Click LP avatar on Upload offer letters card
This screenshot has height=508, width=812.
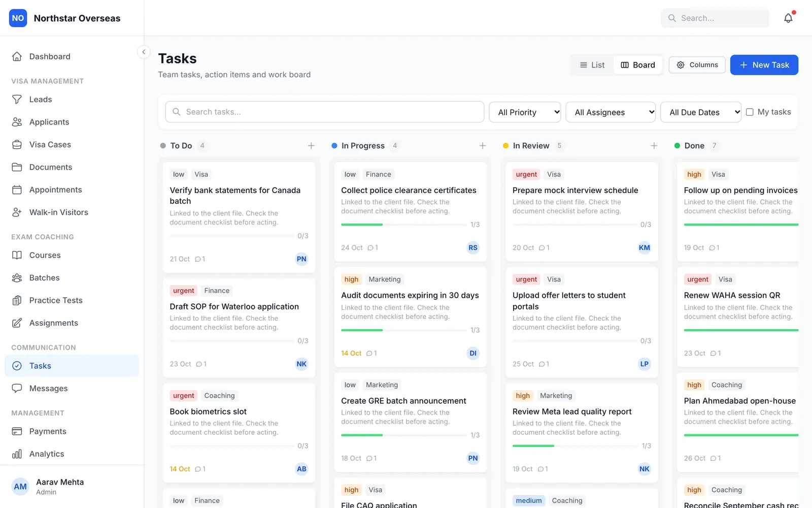click(x=645, y=364)
